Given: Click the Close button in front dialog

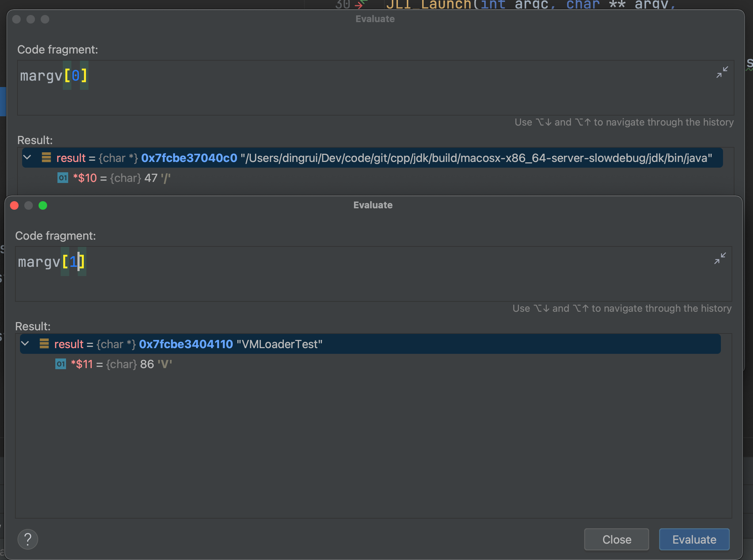Looking at the screenshot, I should 616,539.
